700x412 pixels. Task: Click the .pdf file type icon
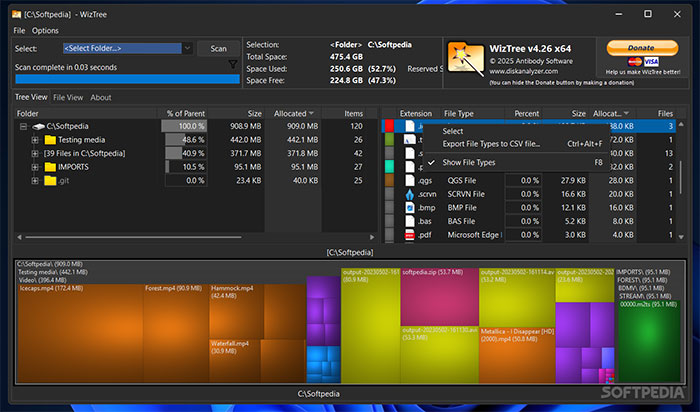click(409, 235)
